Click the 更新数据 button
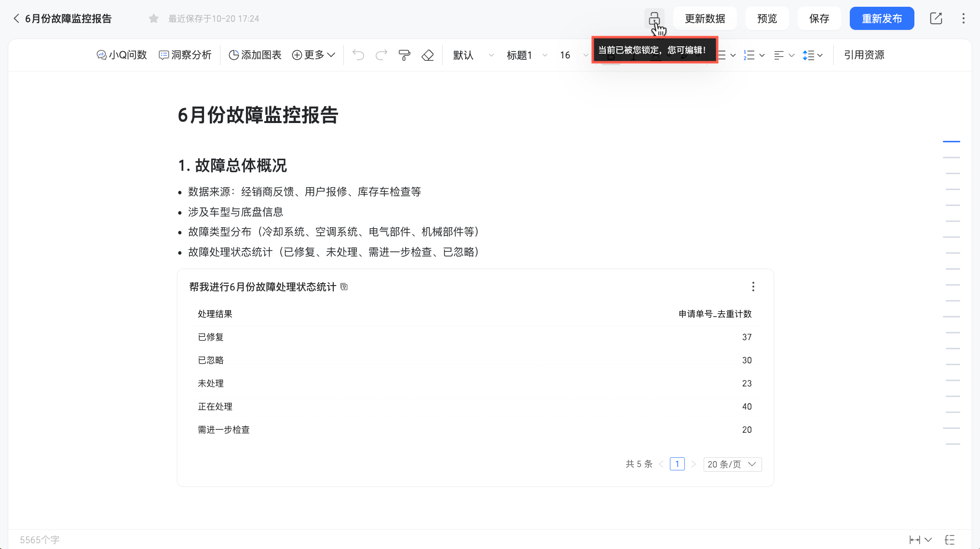The height and width of the screenshot is (549, 980). pyautogui.click(x=705, y=19)
